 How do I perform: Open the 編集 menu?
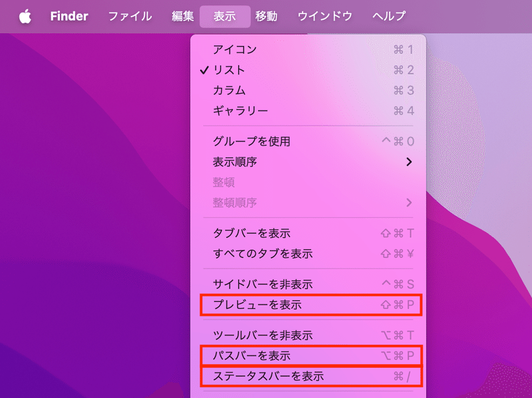(182, 16)
